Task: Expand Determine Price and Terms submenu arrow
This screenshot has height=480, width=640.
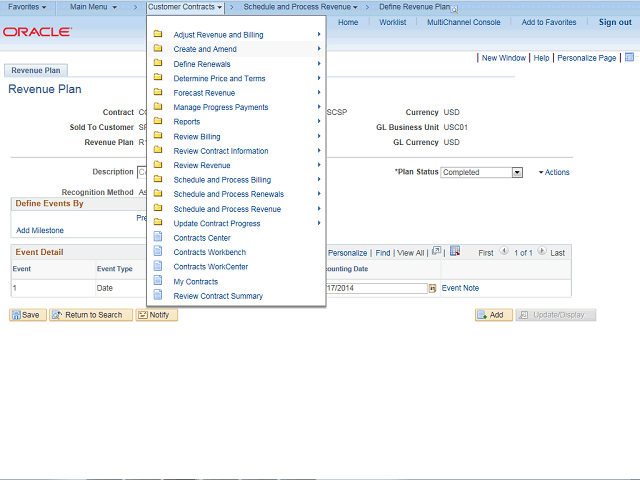Action: tap(319, 78)
